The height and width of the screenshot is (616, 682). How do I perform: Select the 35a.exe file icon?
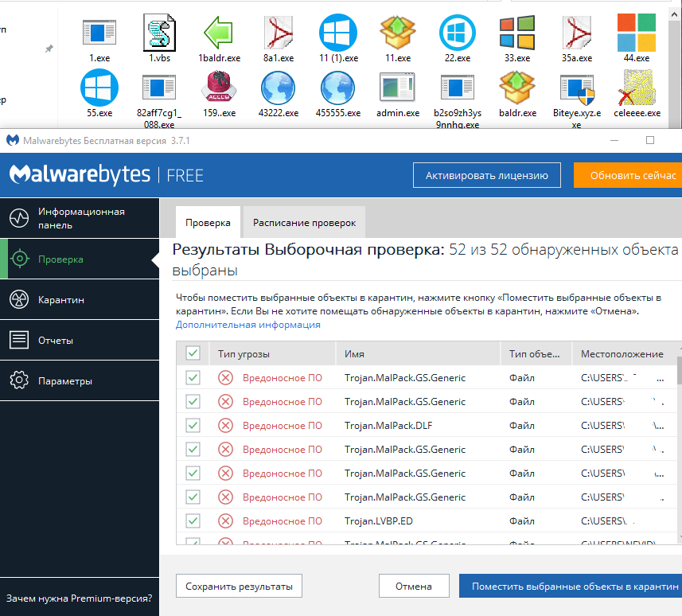tap(577, 33)
